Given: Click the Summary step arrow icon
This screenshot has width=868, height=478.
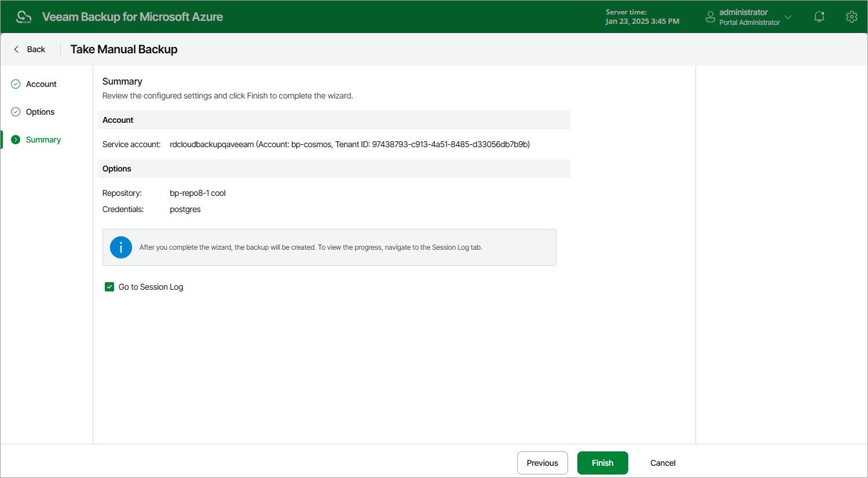Looking at the screenshot, I should tap(16, 140).
